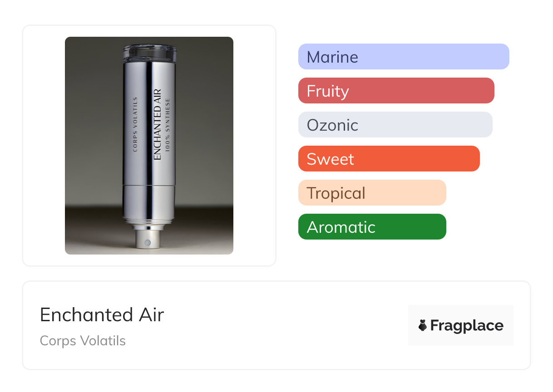
Task: Click the Corps Volatils brand name below title
Action: pos(83,341)
